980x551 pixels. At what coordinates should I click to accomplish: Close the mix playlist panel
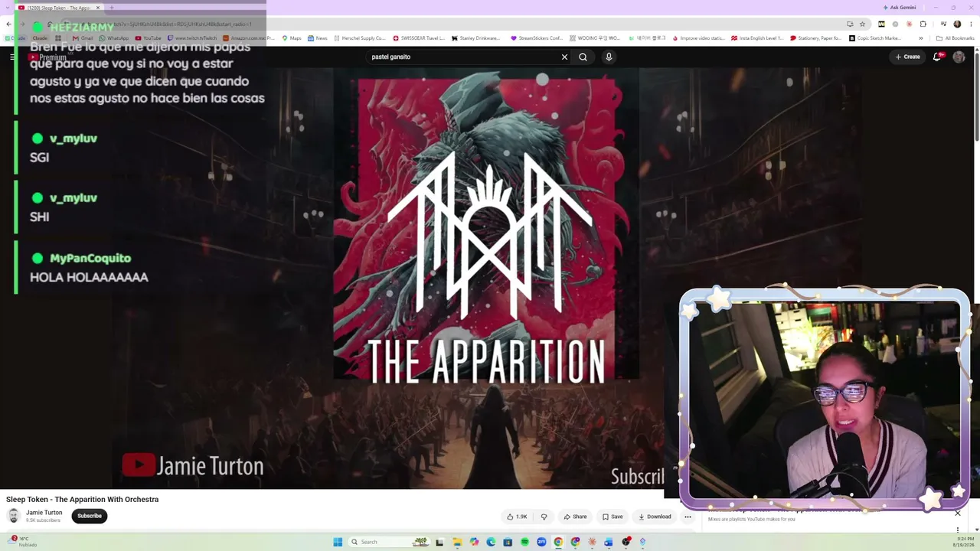point(957,513)
